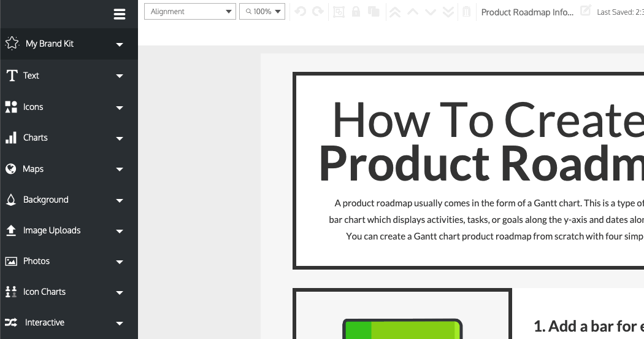Click the My Brand Kit star icon
The height and width of the screenshot is (339, 644).
12,43
